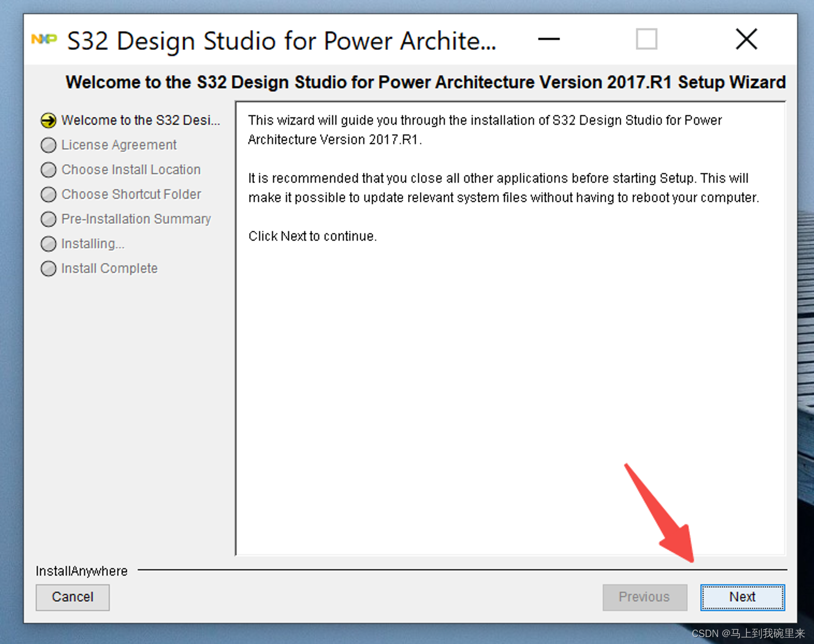Select the 'License Agreement' step label
Screen dimensions: 814x644
click(119, 145)
